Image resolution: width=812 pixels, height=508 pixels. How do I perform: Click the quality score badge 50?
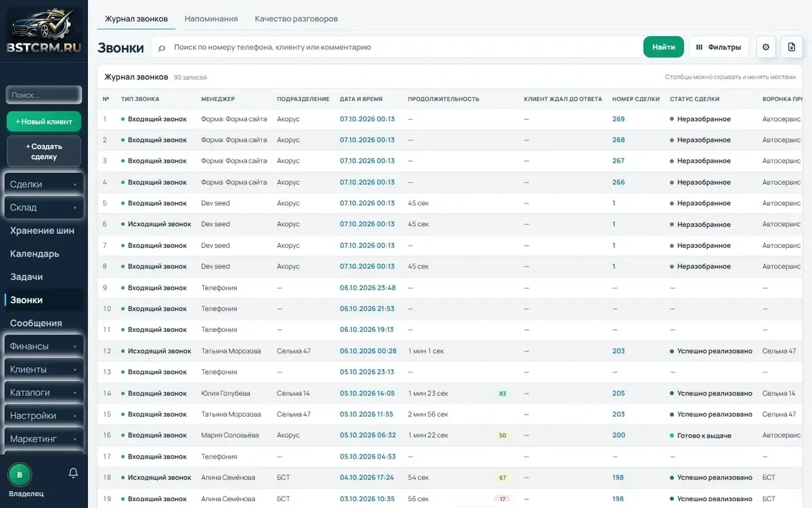point(502,436)
